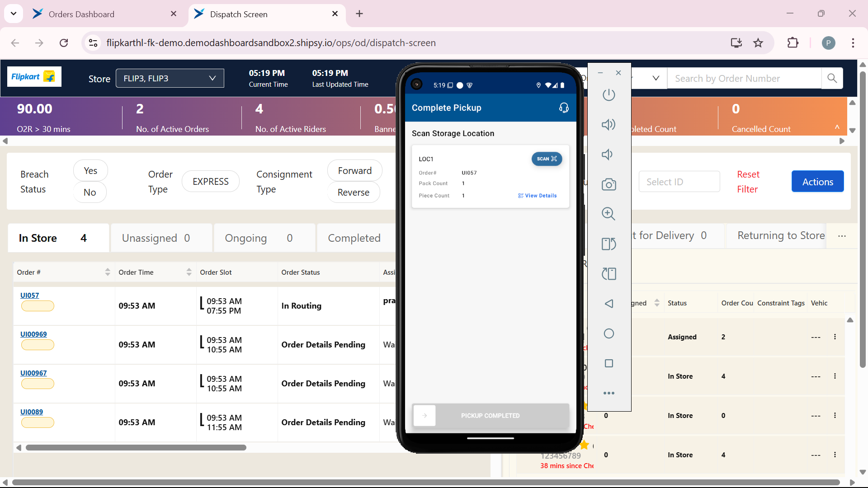Click emulator home circle icon
This screenshot has width=868, height=488.
609,333
